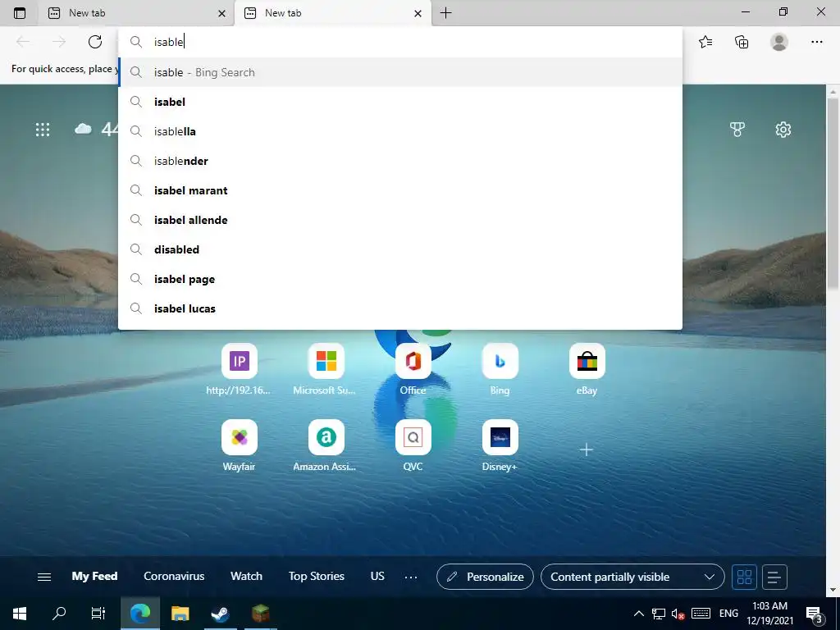Open the taskbar clock and date
This screenshot has height=630, width=840.
[769, 614]
